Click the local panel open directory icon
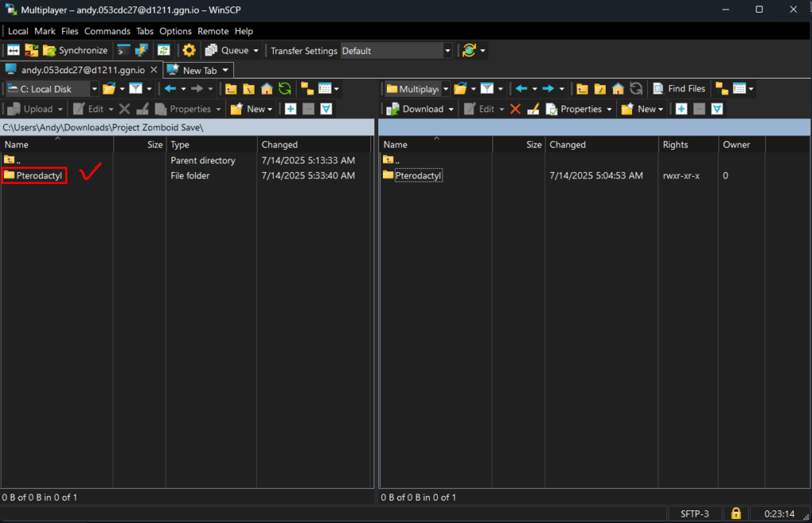Viewport: 812px width, 523px height. tap(109, 89)
